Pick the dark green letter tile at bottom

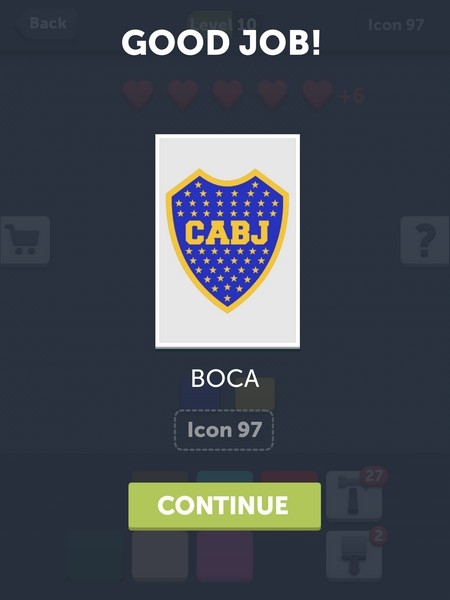(96, 555)
